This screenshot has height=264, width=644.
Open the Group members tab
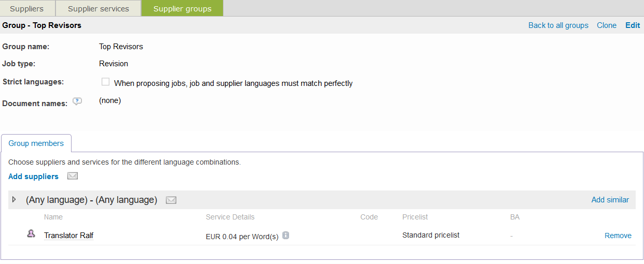[36, 143]
